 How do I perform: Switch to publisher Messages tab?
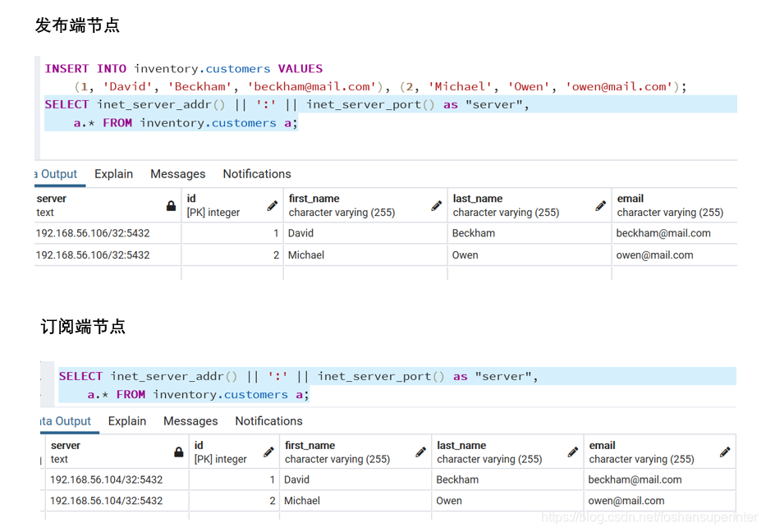coord(178,174)
